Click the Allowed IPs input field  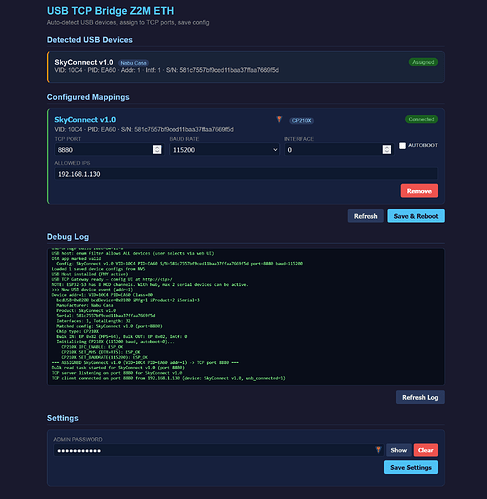[246, 174]
